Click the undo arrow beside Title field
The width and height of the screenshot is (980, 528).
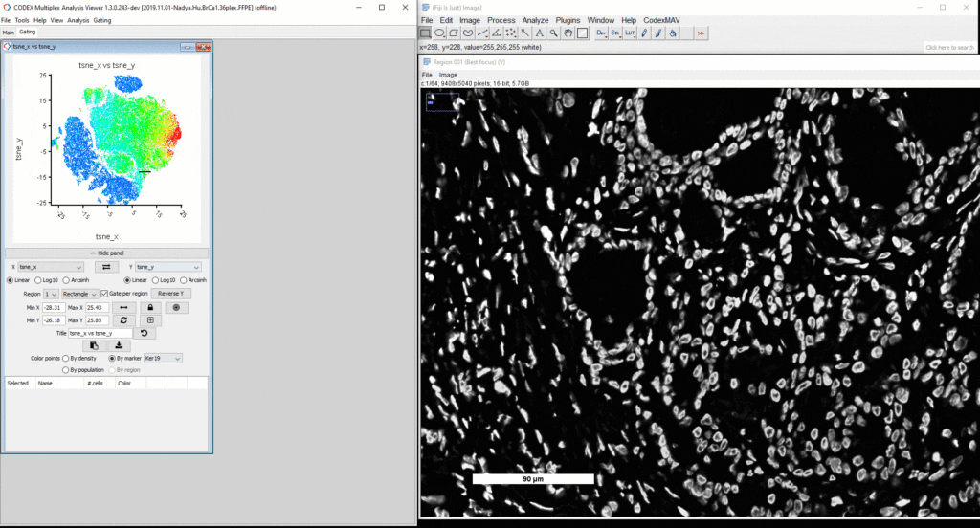click(x=145, y=333)
